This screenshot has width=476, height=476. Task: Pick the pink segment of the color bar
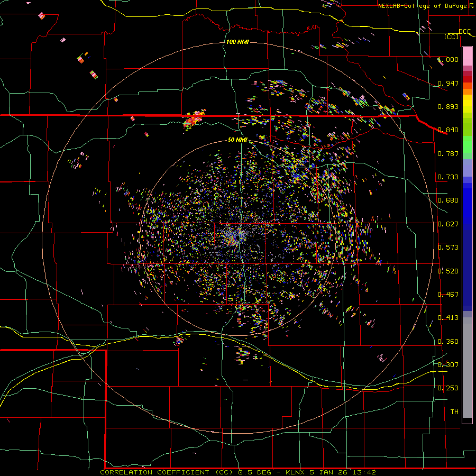tap(467, 56)
